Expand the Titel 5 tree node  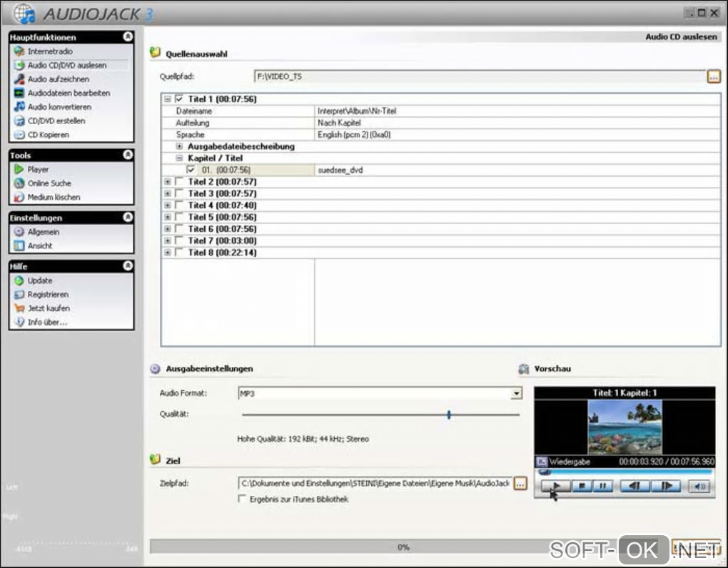(168, 217)
